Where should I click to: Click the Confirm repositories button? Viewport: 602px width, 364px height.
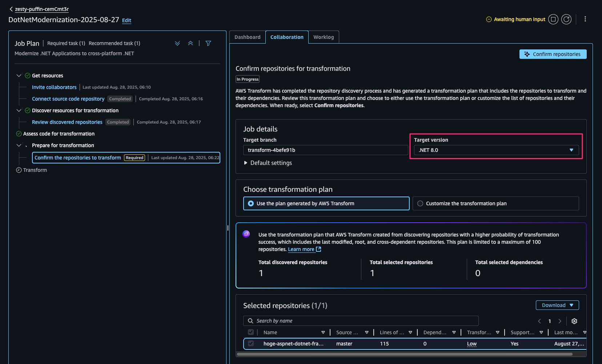click(x=553, y=54)
